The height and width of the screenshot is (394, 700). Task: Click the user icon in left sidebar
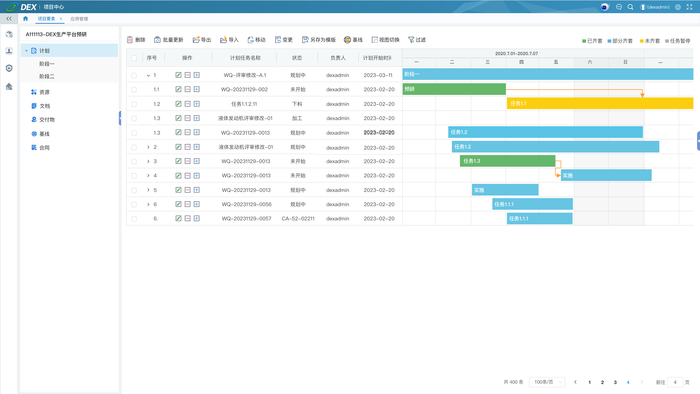click(x=9, y=51)
